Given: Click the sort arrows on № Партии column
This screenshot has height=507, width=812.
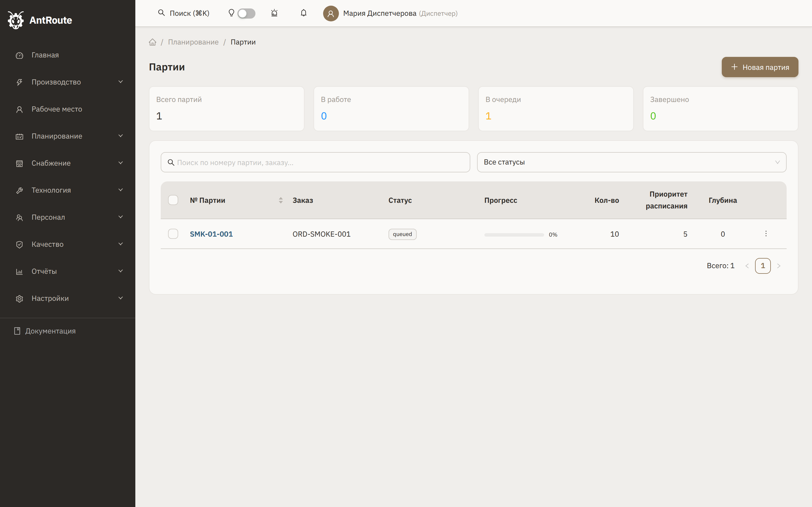Looking at the screenshot, I should [x=281, y=200].
